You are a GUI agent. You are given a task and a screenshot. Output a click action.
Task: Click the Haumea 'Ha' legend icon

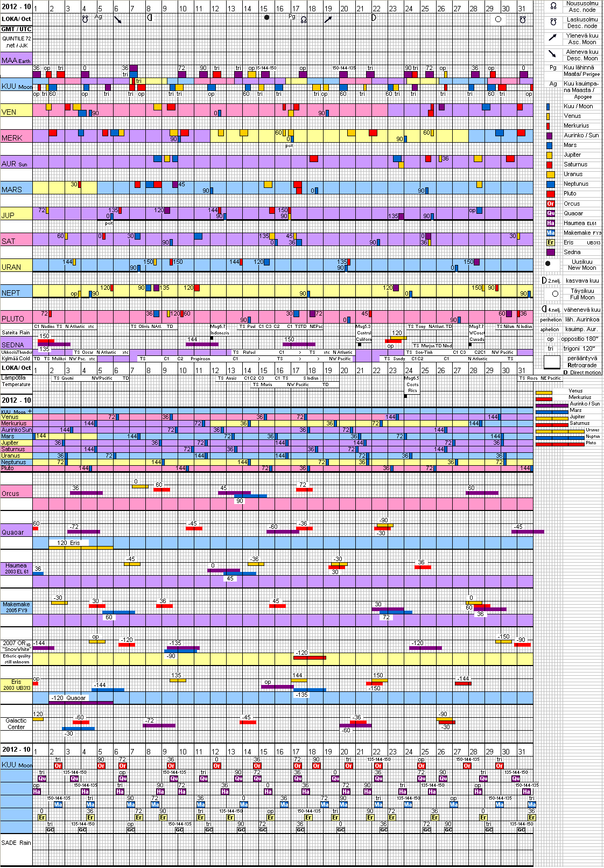point(550,223)
